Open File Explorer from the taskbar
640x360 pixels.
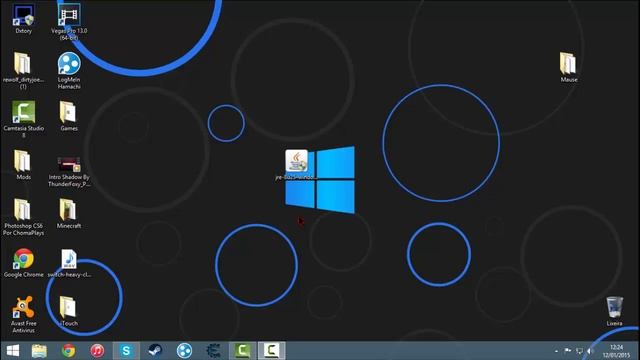click(40, 351)
